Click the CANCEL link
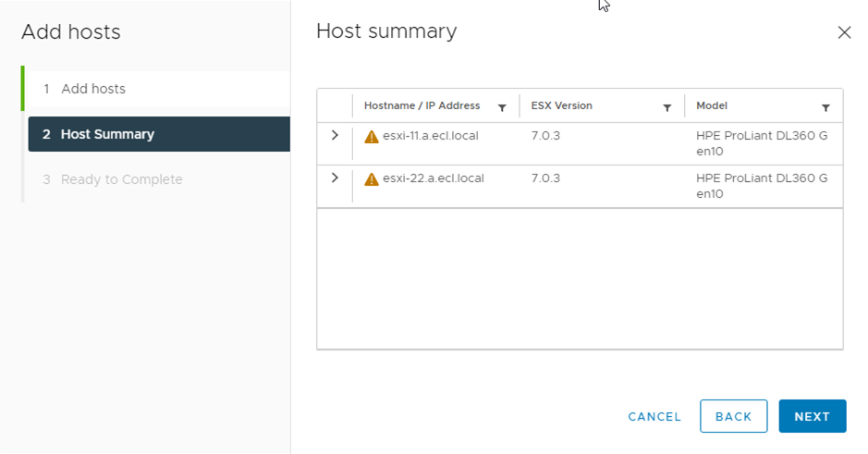 [654, 417]
